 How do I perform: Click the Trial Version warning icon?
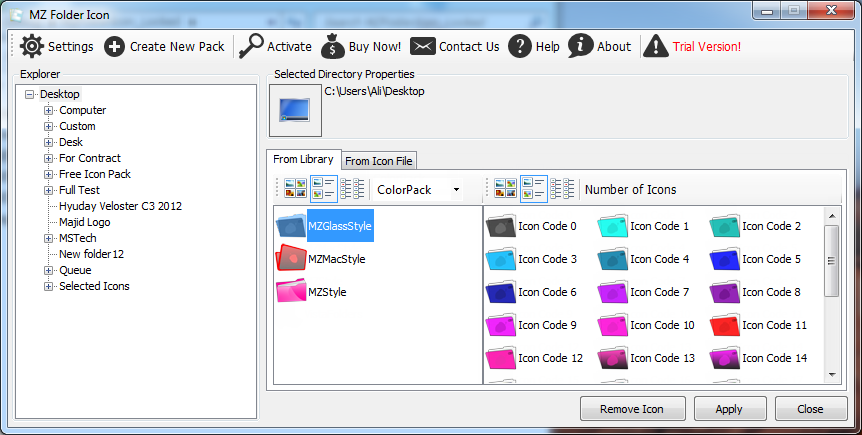point(655,46)
